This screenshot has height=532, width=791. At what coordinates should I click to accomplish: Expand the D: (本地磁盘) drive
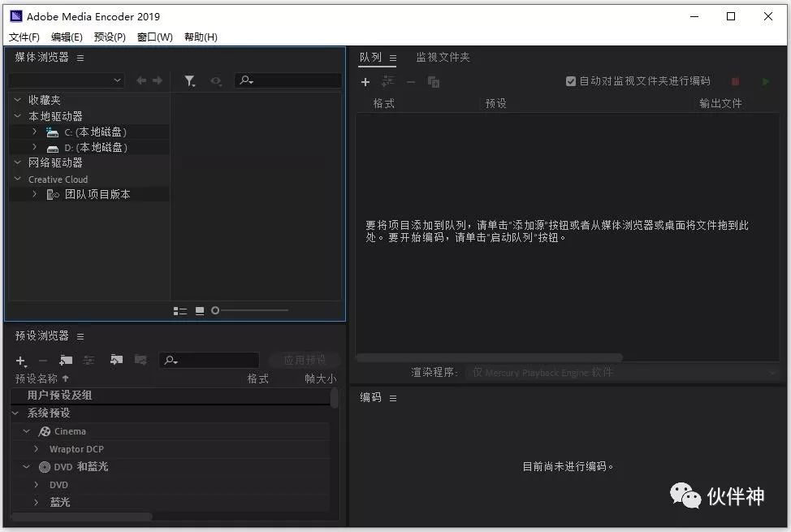coord(34,147)
